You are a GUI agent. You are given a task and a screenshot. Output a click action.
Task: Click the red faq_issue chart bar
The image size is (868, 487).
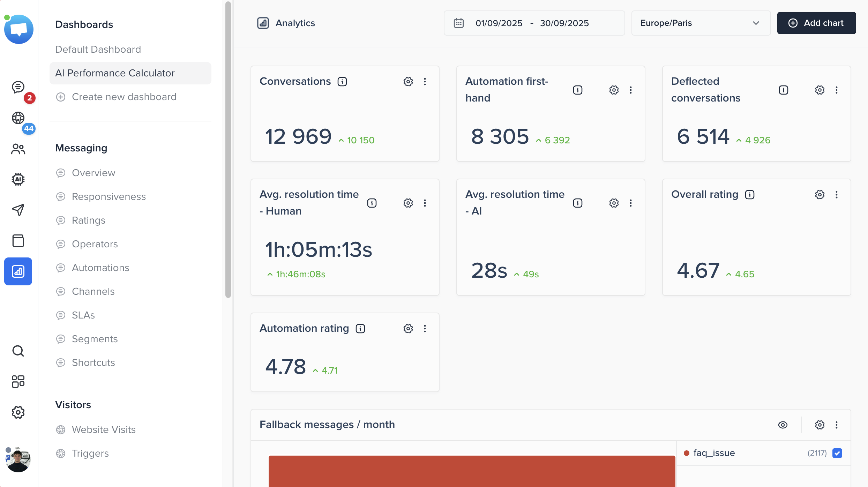point(472,471)
